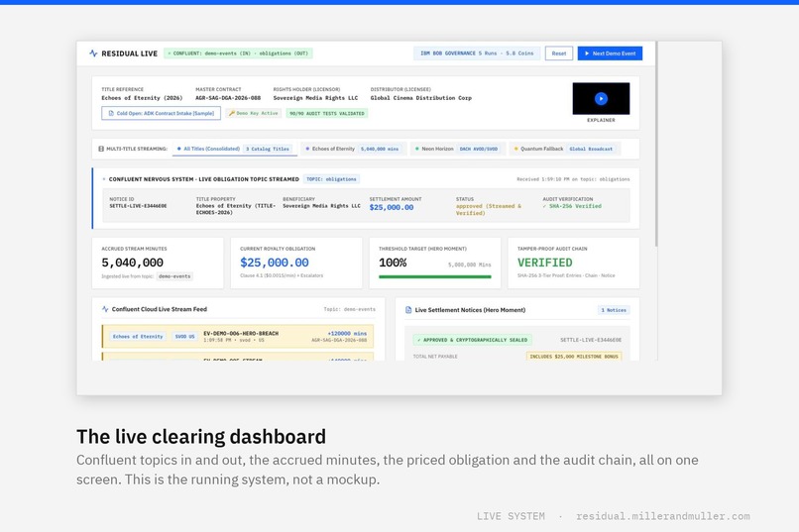Screen dimensions: 799x532
Task: Click the CONFLUENT demo-events (IN) obligations (OUT) badge
Action: [238, 53]
